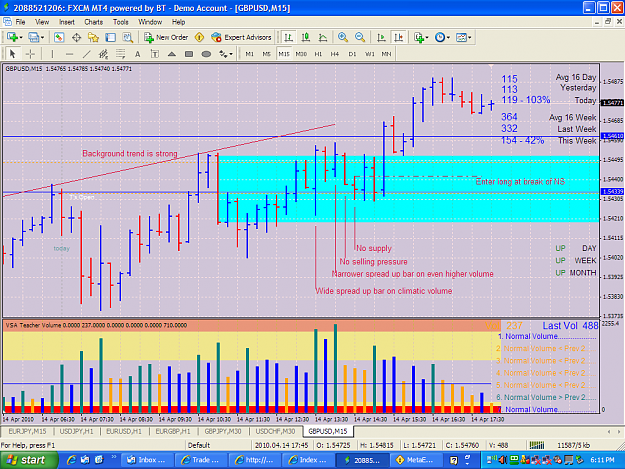Open the Indicators list icon

tap(419, 37)
